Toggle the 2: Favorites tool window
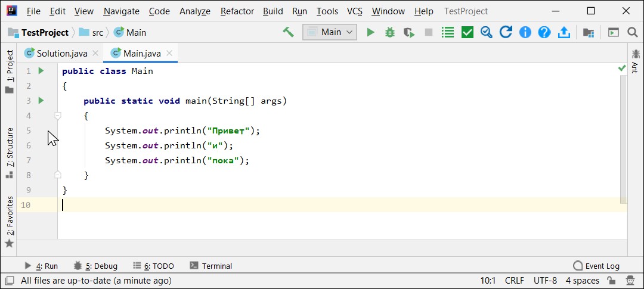 (10, 222)
